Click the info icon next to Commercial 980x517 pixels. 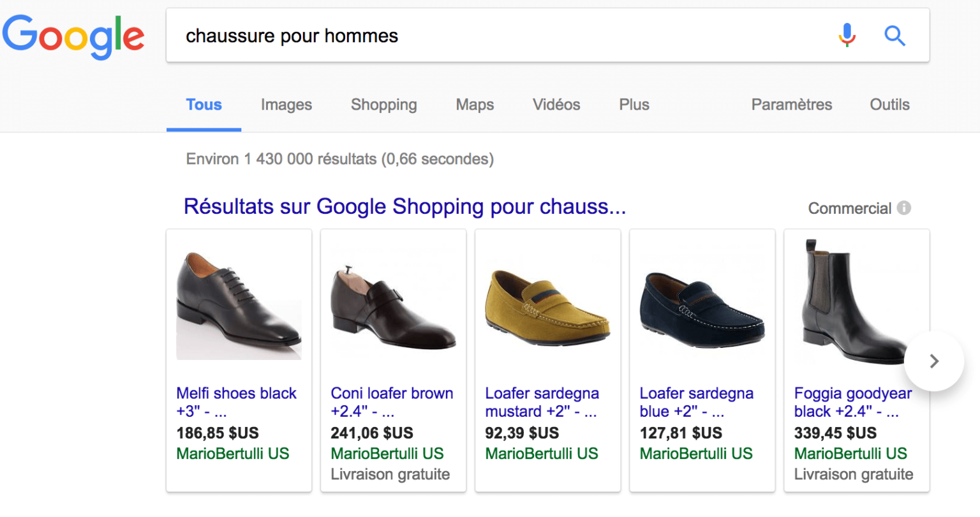click(905, 207)
